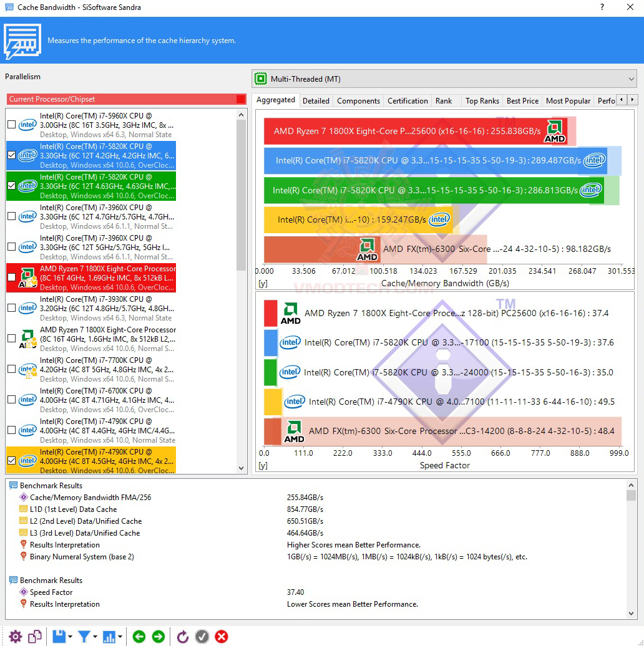Open the Rank tab

tap(444, 101)
